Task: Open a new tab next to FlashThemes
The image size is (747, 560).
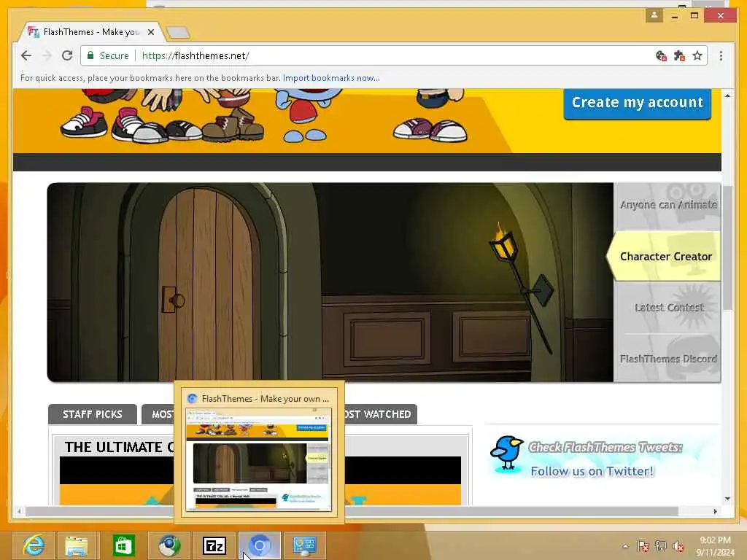Action: 178,32
